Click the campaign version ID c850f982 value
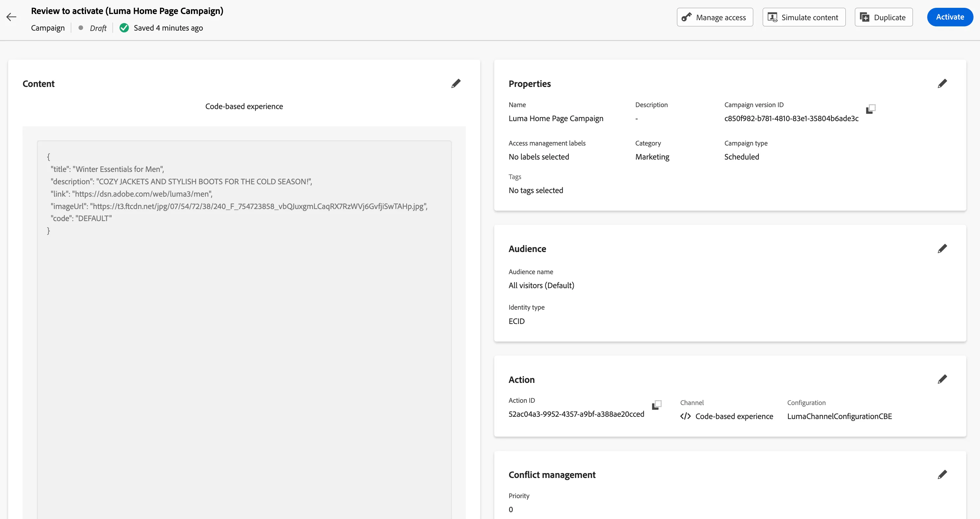This screenshot has height=519, width=980. click(791, 119)
